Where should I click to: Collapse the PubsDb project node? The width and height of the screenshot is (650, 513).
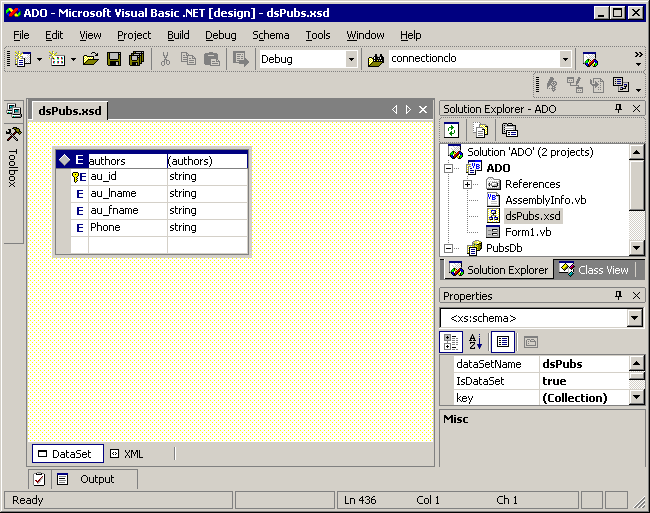(x=448, y=249)
